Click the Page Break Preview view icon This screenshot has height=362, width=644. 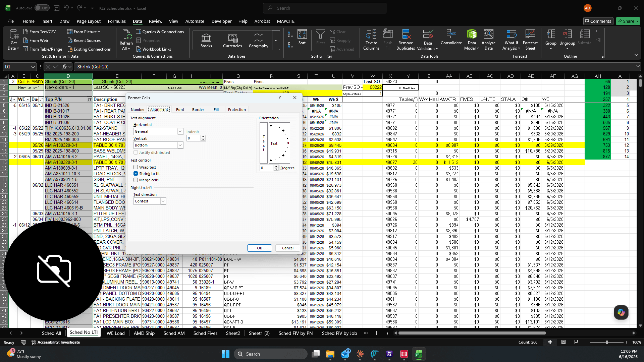577,342
